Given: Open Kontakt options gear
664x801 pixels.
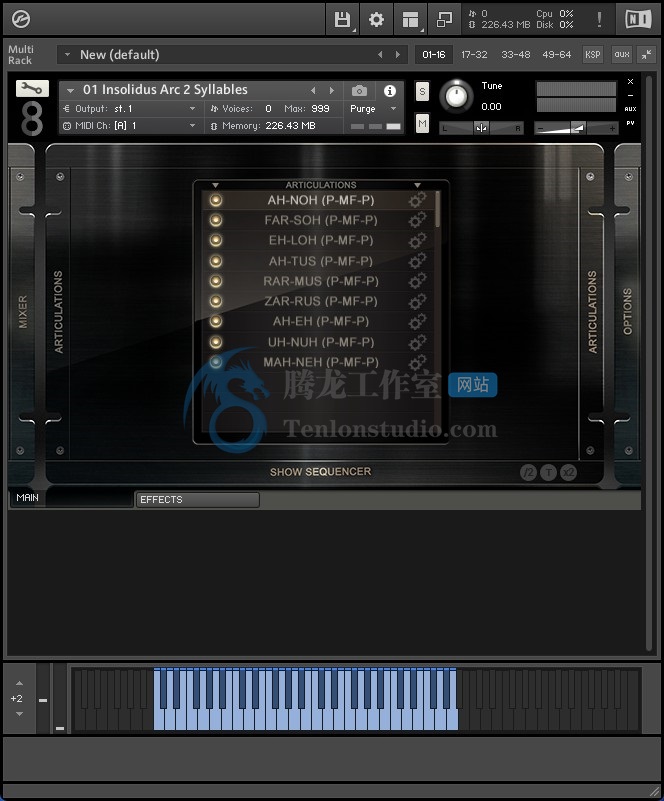Looking at the screenshot, I should (x=376, y=19).
